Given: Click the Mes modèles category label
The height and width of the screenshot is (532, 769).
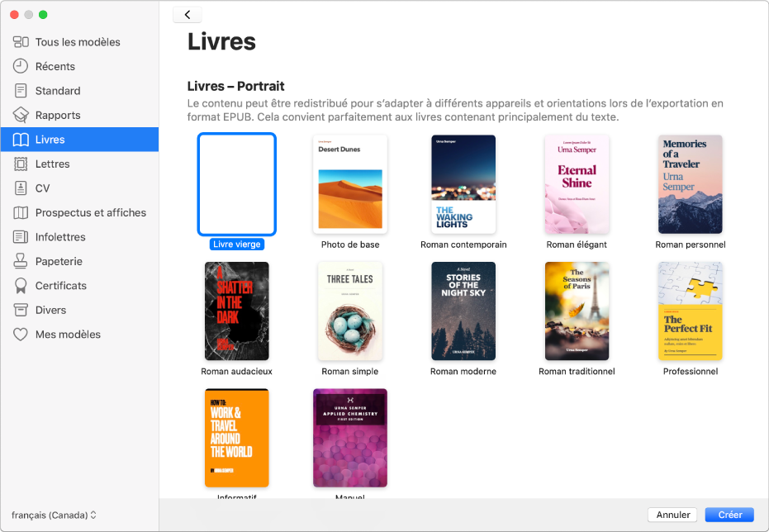Looking at the screenshot, I should [x=68, y=335].
